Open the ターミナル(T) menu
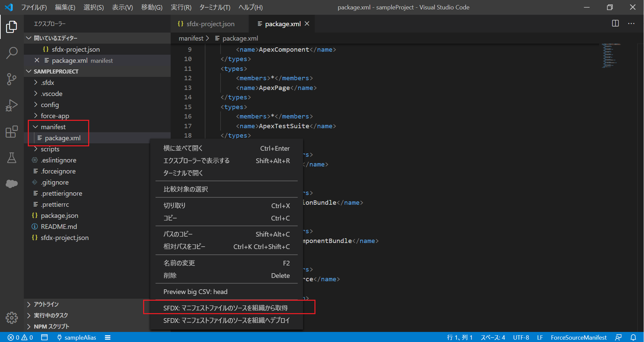 pyautogui.click(x=215, y=7)
